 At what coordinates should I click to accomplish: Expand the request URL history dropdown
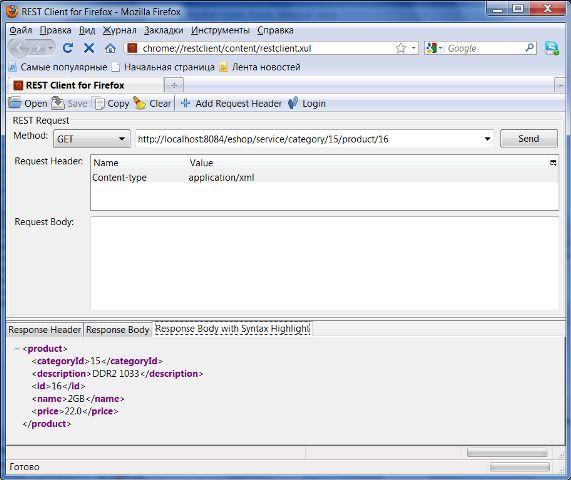(487, 139)
